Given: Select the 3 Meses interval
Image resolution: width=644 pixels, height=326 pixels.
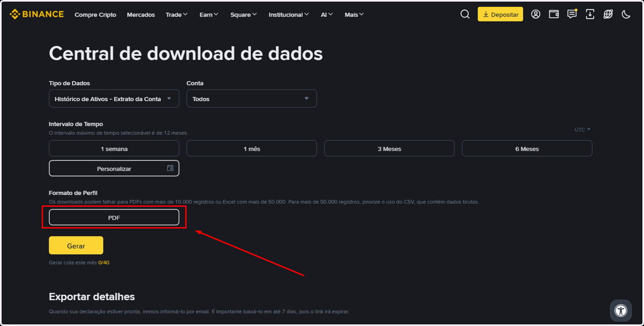Looking at the screenshot, I should [x=389, y=149].
